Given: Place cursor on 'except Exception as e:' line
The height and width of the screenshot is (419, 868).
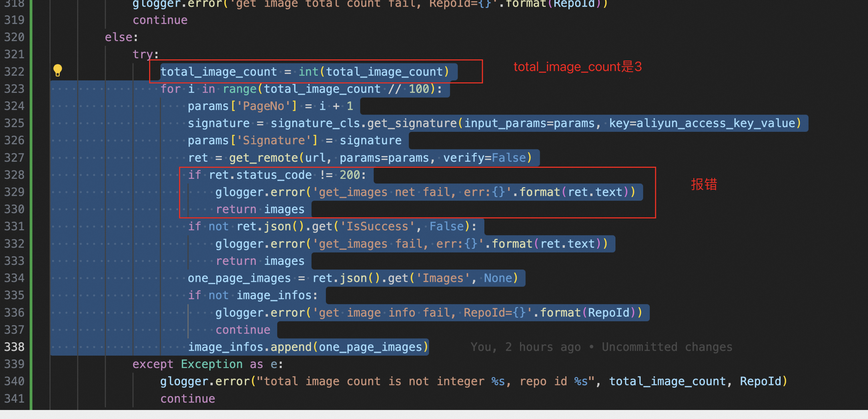Looking at the screenshot, I should [207, 364].
